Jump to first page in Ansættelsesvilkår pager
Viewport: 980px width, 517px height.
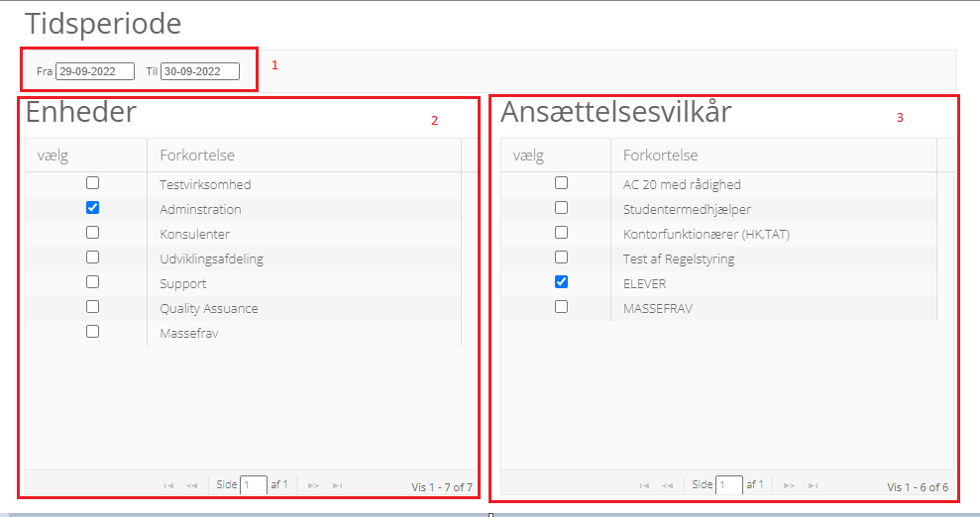pos(644,485)
